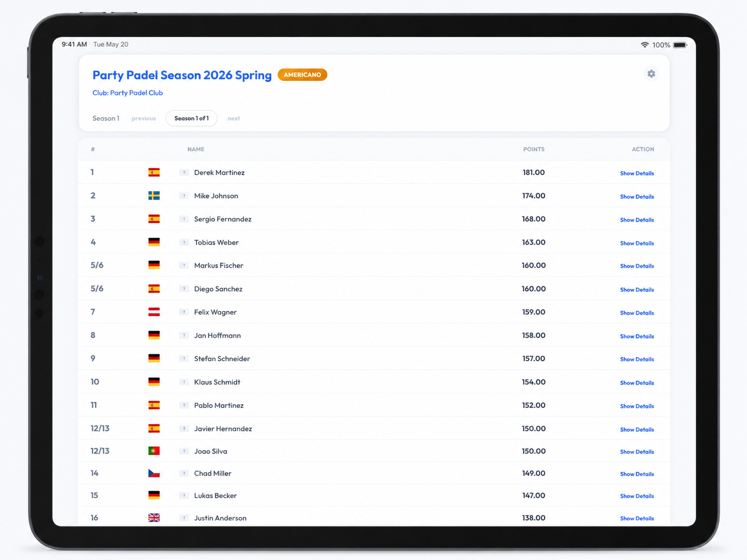Click UK flag beside Justin Anderson
The height and width of the screenshot is (560, 747).
tap(154, 518)
